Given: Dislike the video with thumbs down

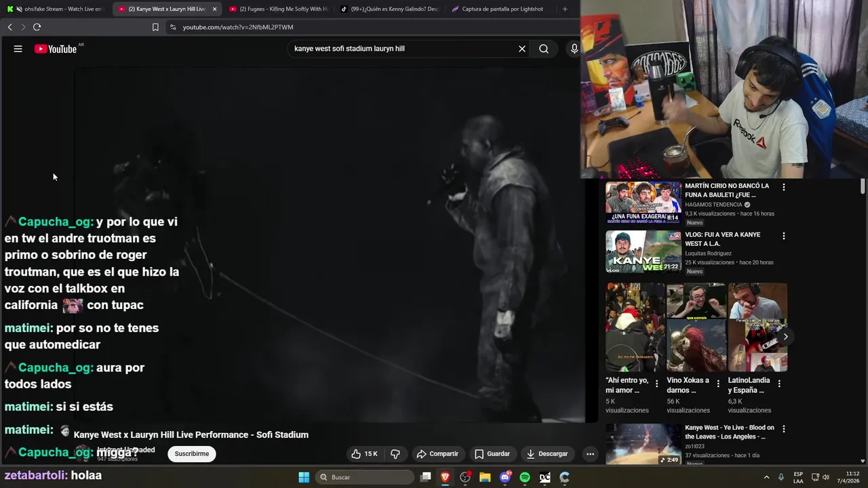Looking at the screenshot, I should pyautogui.click(x=395, y=453).
